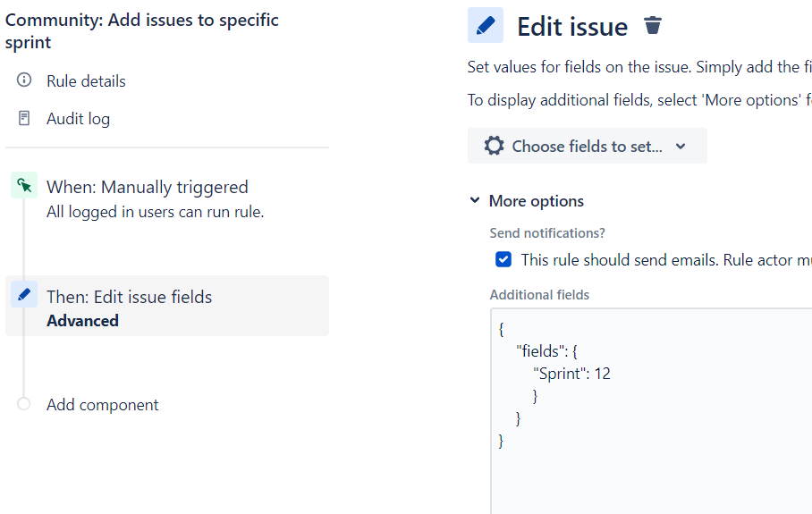Click the green manual trigger cursor icon
This screenshot has width=812, height=514.
pyautogui.click(x=24, y=186)
